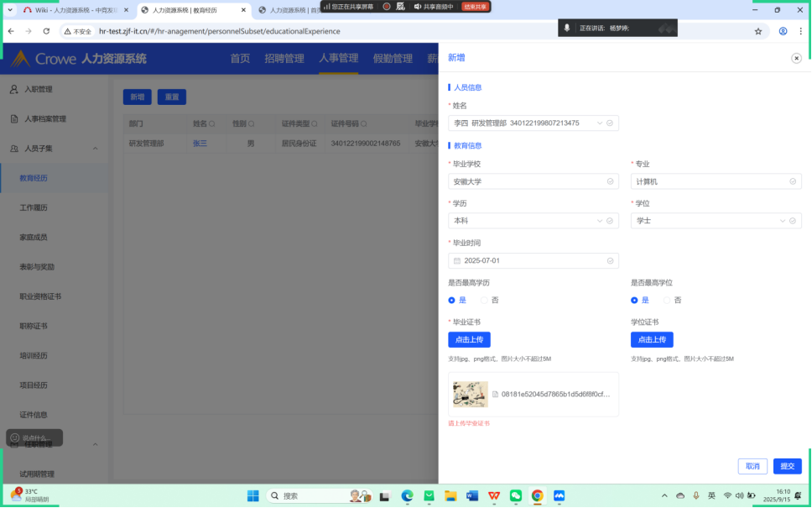Click the search icon beside 性别 column header
The image size is (812, 508).
click(251, 124)
